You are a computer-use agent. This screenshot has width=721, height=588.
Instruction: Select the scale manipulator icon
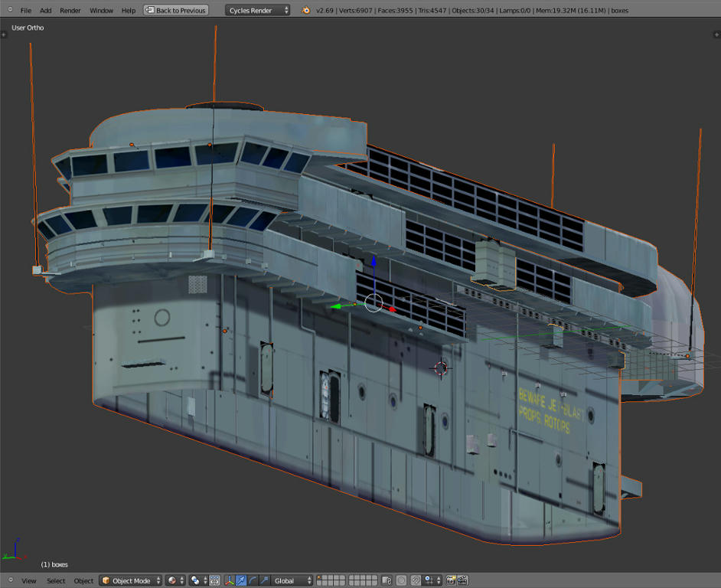tap(264, 580)
